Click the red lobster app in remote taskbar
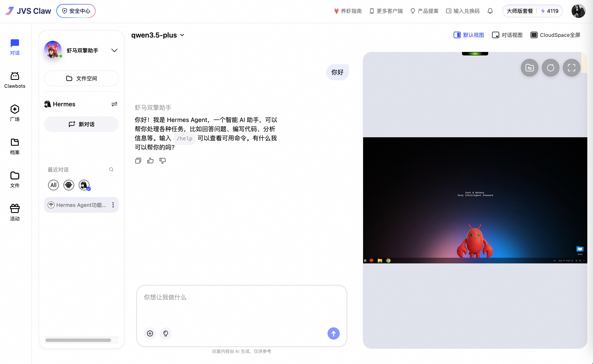The image size is (593, 364). coord(371,261)
